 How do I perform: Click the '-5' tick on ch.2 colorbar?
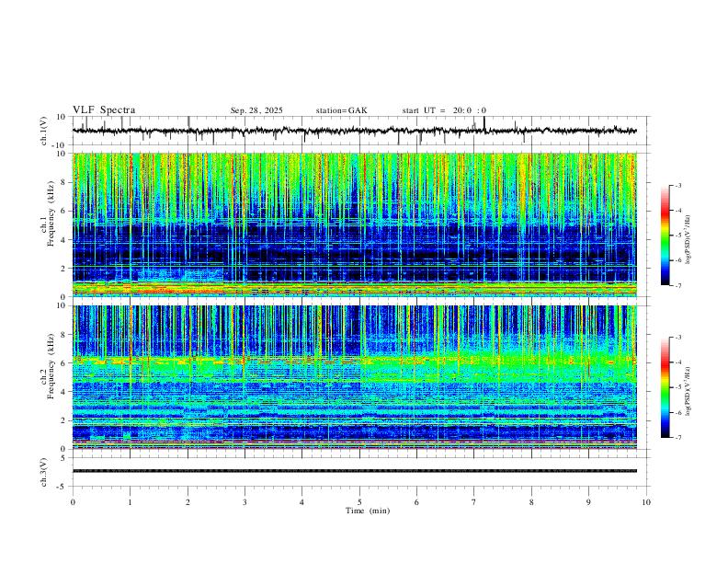pyautogui.click(x=678, y=387)
